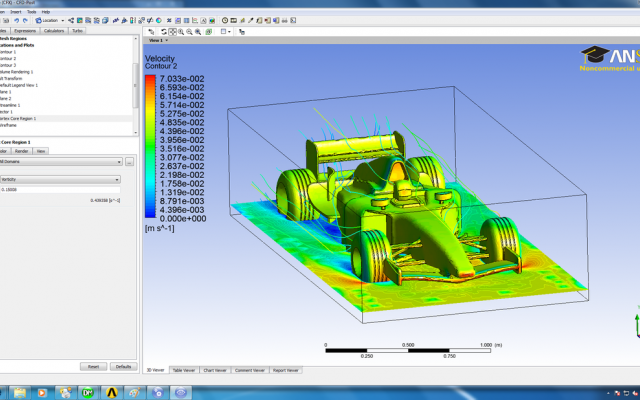Open the View 1 dropdown arrow
Viewport: 640px width, 400px height.
(x=167, y=40)
